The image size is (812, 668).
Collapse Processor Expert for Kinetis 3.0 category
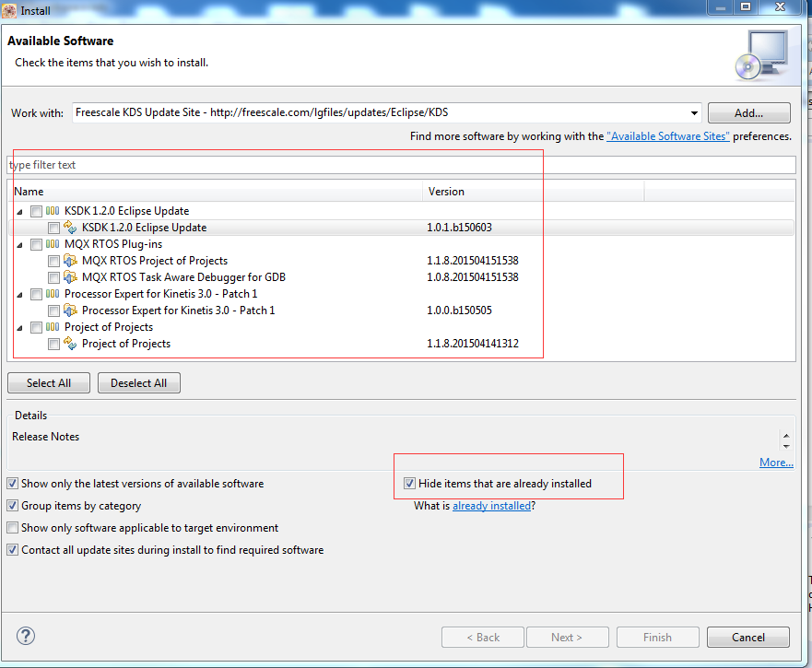(19, 295)
